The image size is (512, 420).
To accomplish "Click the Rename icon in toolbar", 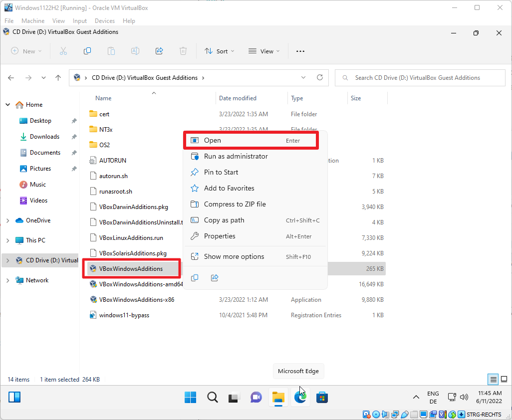I will (135, 51).
